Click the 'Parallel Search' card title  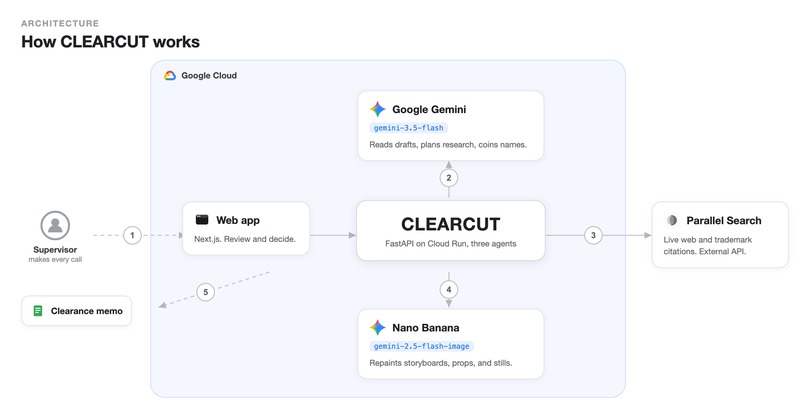pyautogui.click(x=724, y=221)
